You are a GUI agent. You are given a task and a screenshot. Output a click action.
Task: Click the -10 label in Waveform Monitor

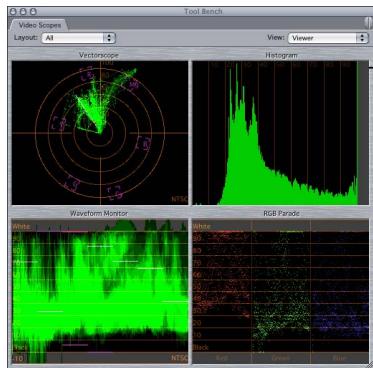click(x=17, y=359)
